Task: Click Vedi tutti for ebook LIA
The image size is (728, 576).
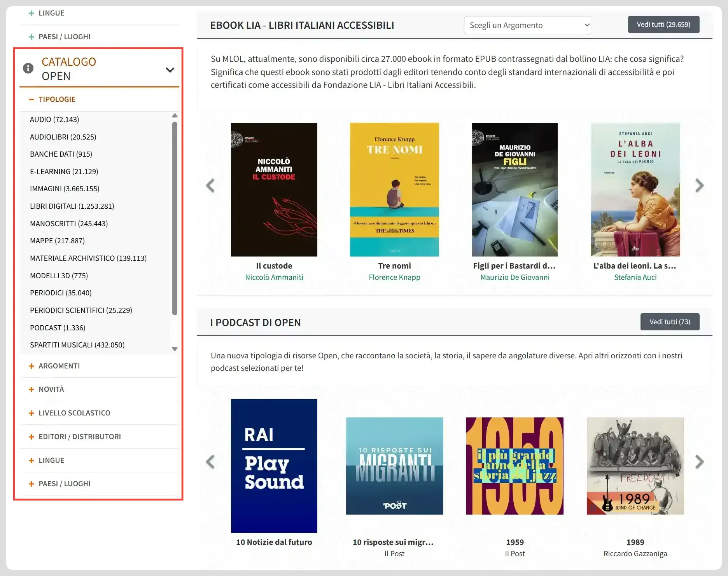Action: pos(663,24)
